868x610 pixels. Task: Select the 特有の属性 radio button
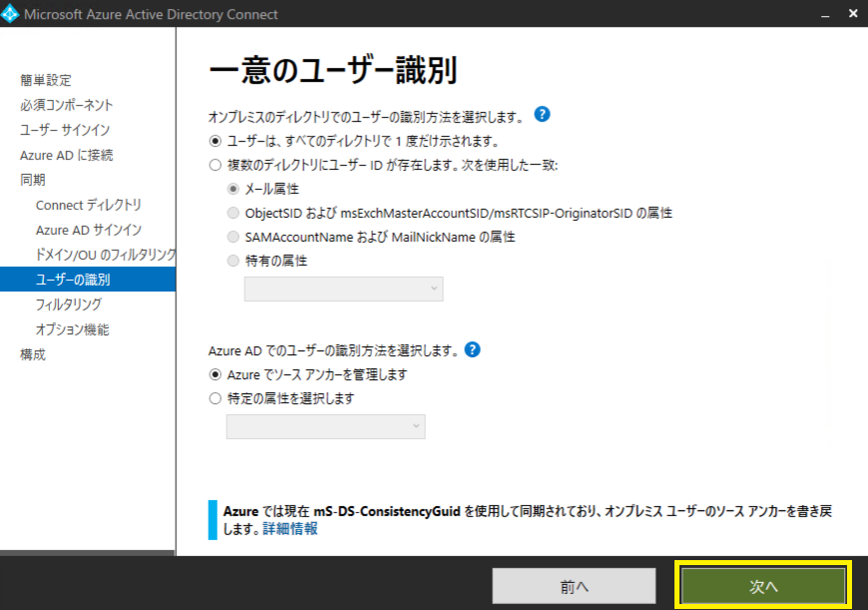click(x=233, y=261)
